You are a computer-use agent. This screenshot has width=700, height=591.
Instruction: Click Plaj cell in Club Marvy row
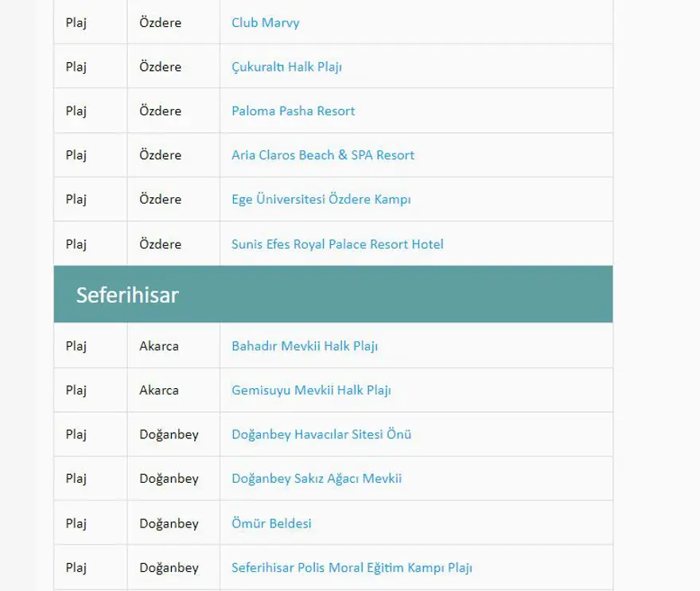tap(76, 22)
